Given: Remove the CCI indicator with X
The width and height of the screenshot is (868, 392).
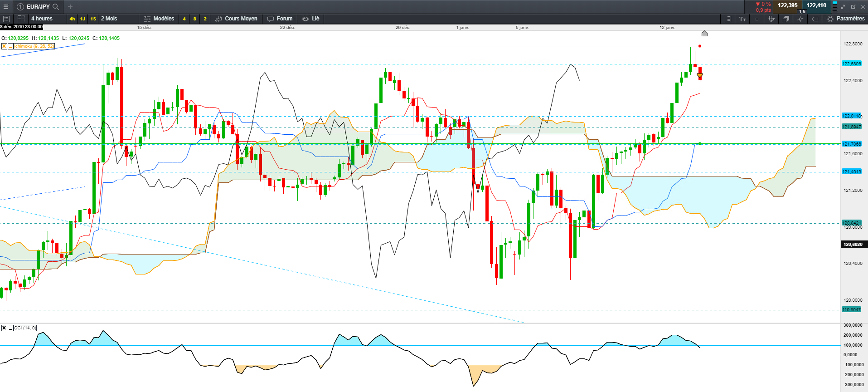Looking at the screenshot, I should click(x=4, y=328).
